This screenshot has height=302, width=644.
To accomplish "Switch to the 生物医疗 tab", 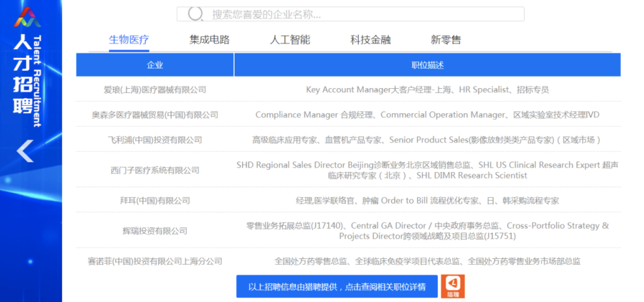I will (129, 40).
